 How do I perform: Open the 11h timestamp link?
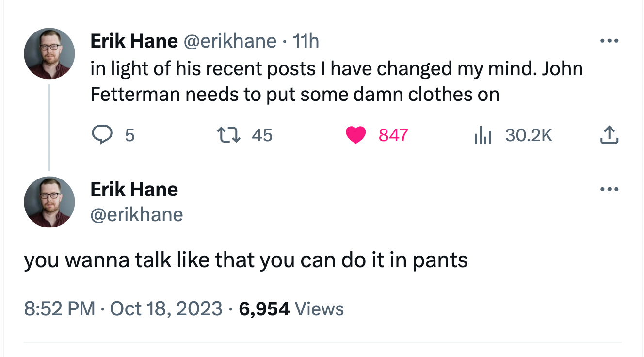pos(306,41)
